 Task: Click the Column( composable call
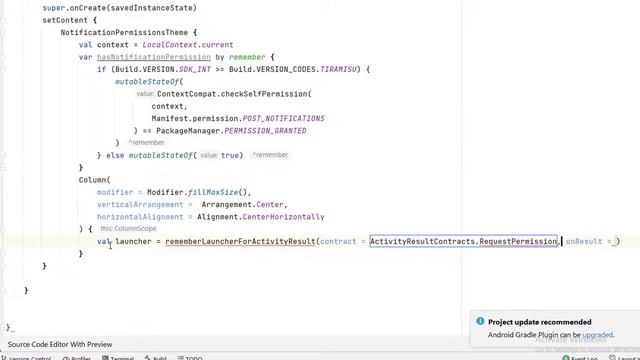coord(95,180)
